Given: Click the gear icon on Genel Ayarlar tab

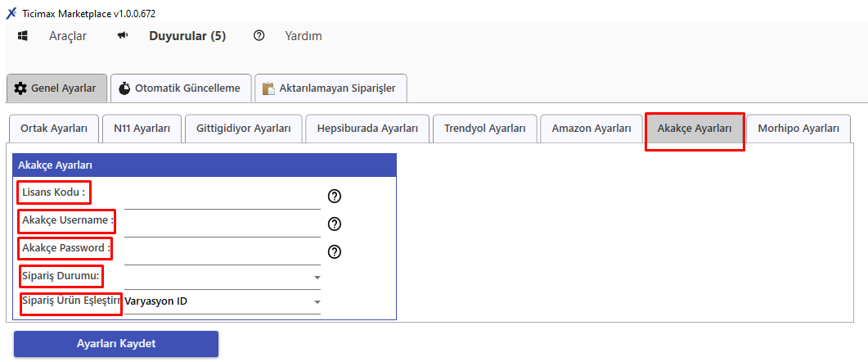Looking at the screenshot, I should click(20, 88).
